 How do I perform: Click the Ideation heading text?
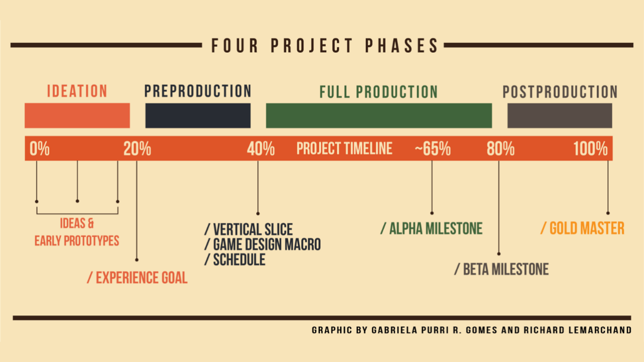(77, 91)
